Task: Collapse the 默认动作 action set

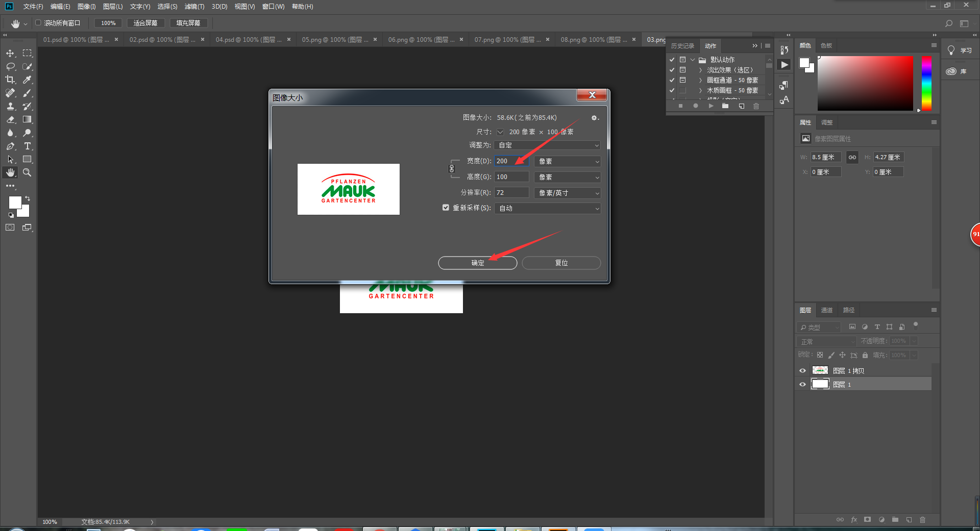Action: point(693,60)
